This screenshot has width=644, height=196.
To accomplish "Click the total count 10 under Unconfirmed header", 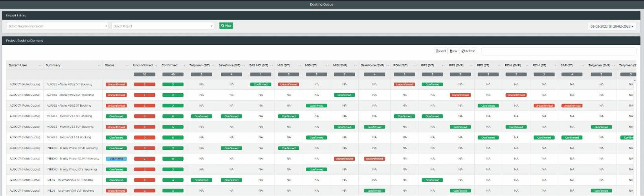I will pyautogui.click(x=145, y=74).
